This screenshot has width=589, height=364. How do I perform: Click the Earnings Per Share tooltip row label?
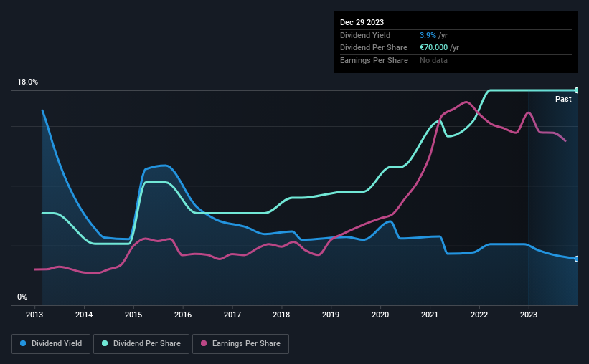point(374,60)
